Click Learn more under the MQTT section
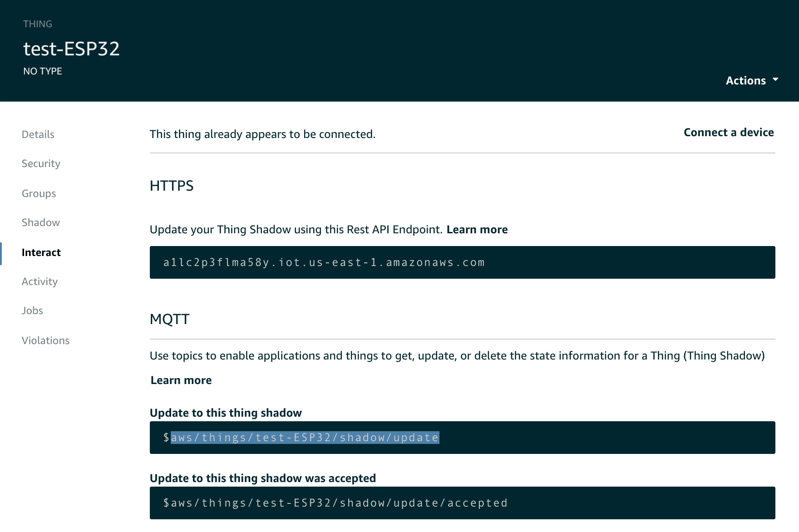Viewport: 799px width, 532px height. (x=181, y=380)
